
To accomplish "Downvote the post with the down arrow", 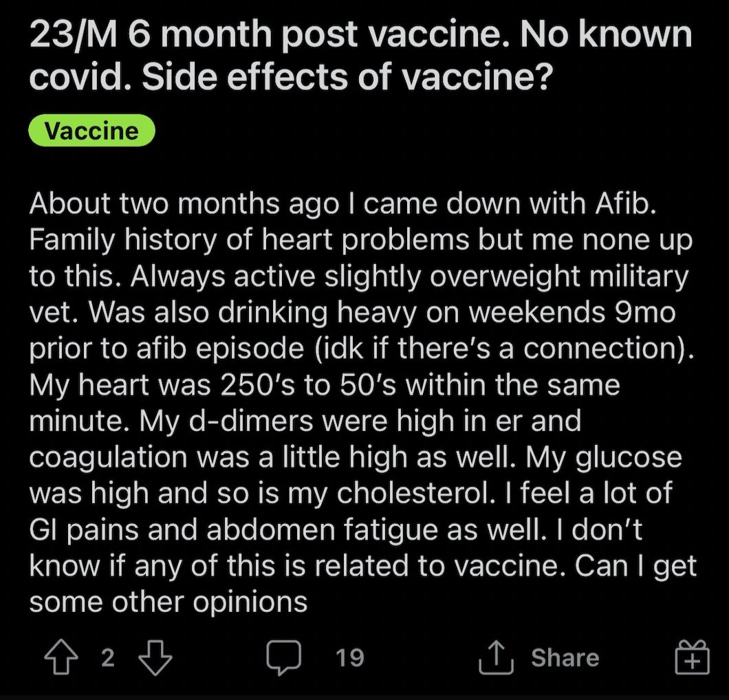I will [155, 657].
